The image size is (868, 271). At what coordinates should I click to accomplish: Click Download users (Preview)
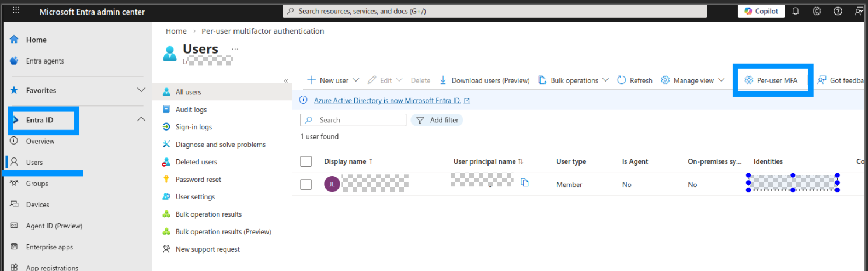point(484,80)
